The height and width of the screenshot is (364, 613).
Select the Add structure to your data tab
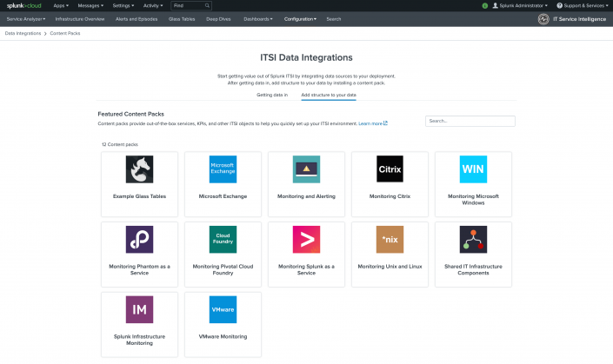[x=329, y=95]
